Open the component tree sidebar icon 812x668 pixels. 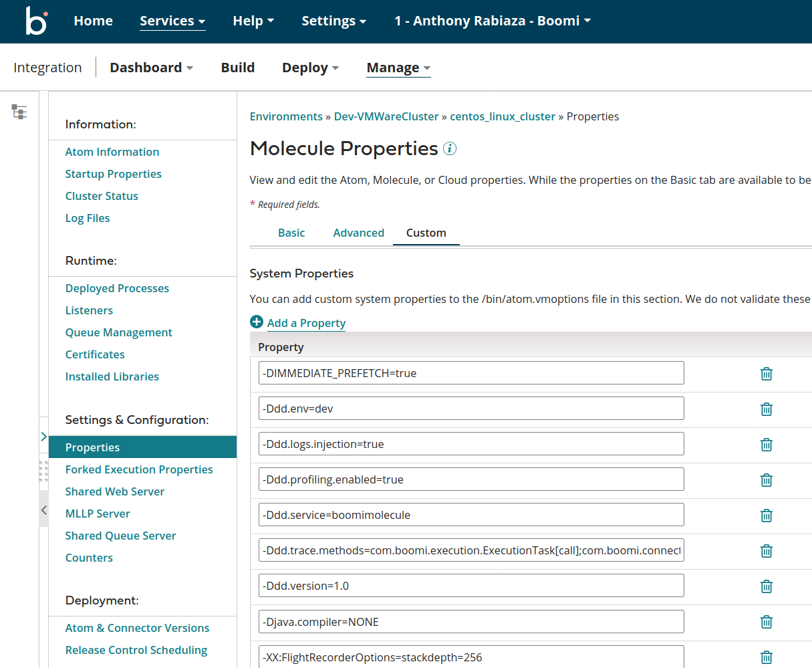(19, 112)
